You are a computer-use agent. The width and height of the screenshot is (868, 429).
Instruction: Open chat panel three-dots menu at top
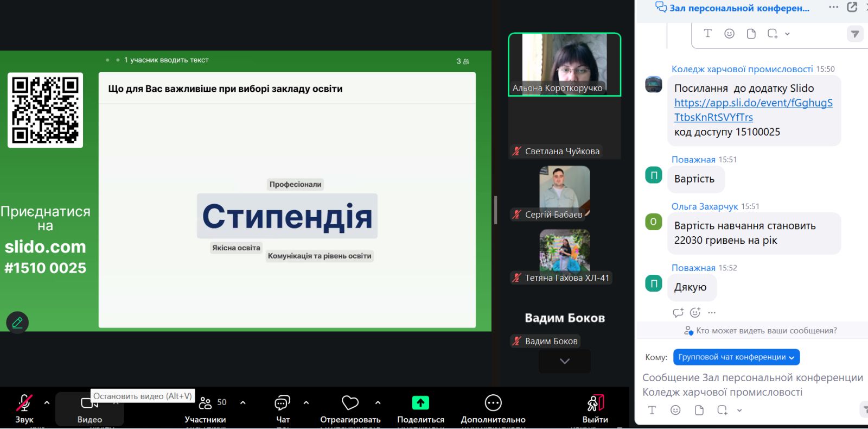pos(833,8)
